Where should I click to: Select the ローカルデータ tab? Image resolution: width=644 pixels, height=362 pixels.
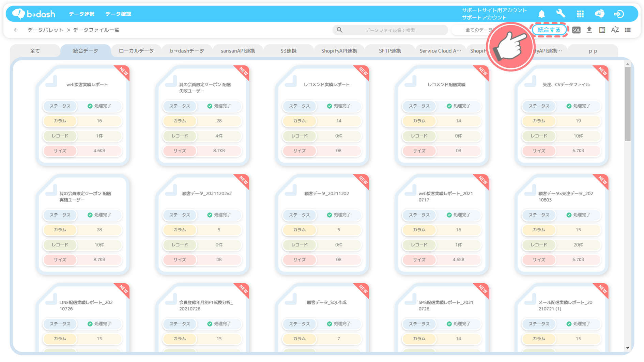click(136, 51)
